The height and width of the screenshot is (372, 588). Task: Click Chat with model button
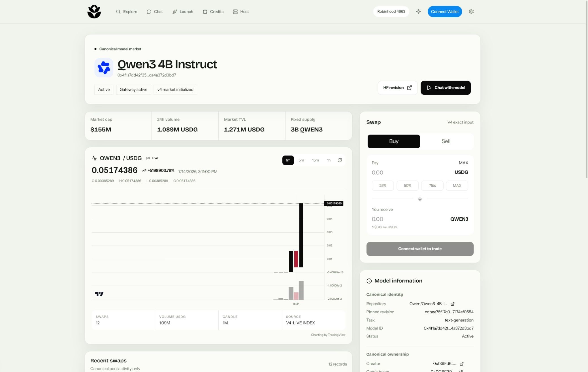pyautogui.click(x=446, y=88)
